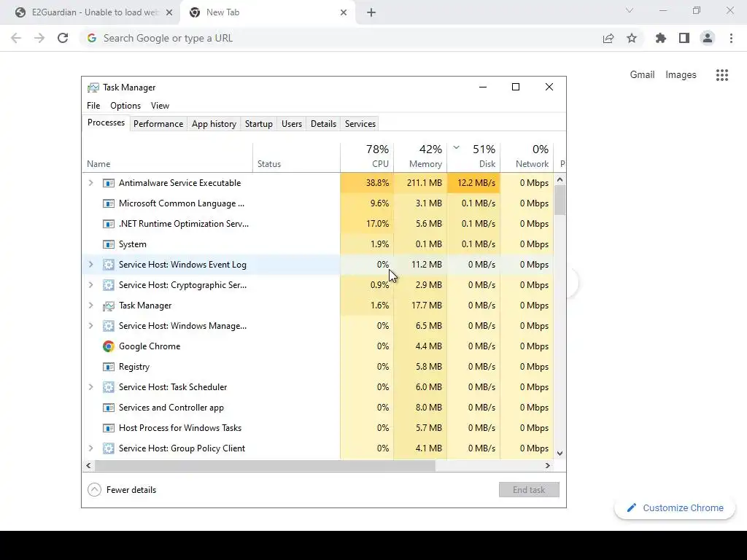Open Chrome tab search dropdown
The image size is (747, 560).
click(x=630, y=10)
